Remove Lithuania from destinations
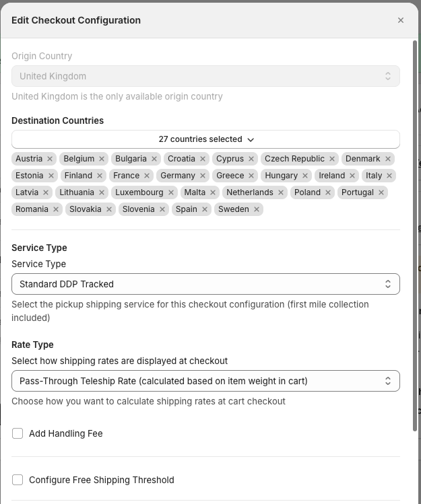Viewport: 421px width, 504px height. (x=102, y=192)
